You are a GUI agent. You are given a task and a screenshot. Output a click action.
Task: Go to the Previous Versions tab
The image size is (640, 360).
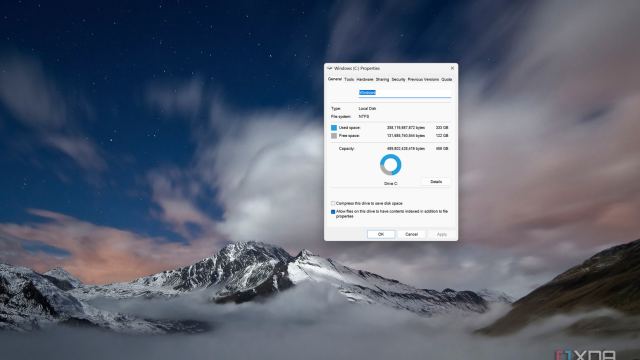(x=423, y=80)
